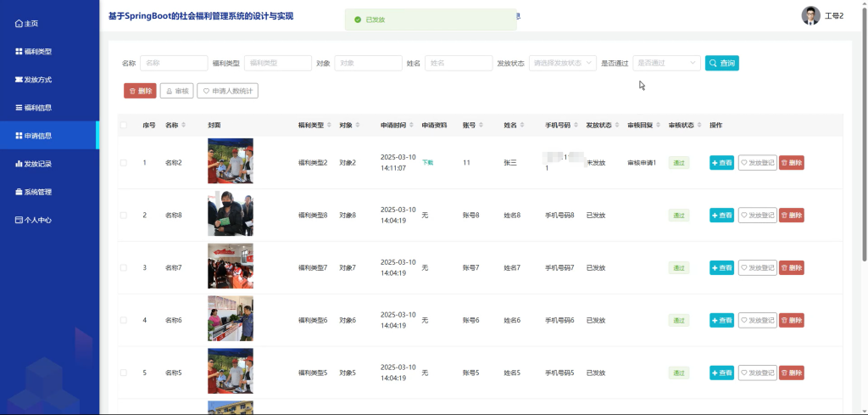Click the 通过 status tag in 名称2 row
868x415 pixels.
[x=679, y=163]
